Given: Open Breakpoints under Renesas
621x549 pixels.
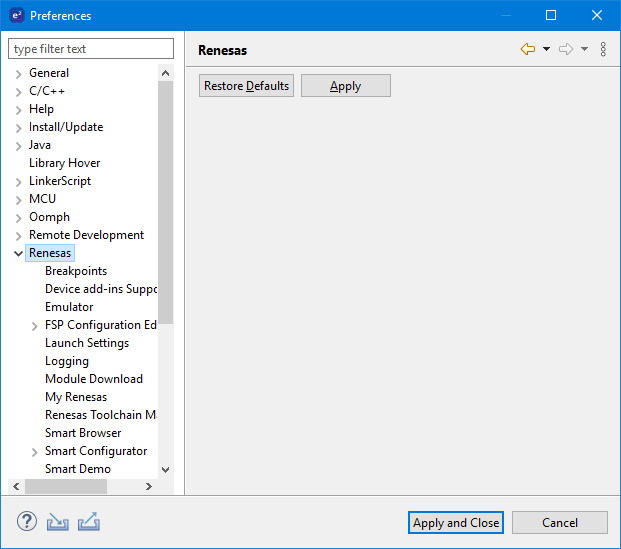Looking at the screenshot, I should (x=76, y=271).
